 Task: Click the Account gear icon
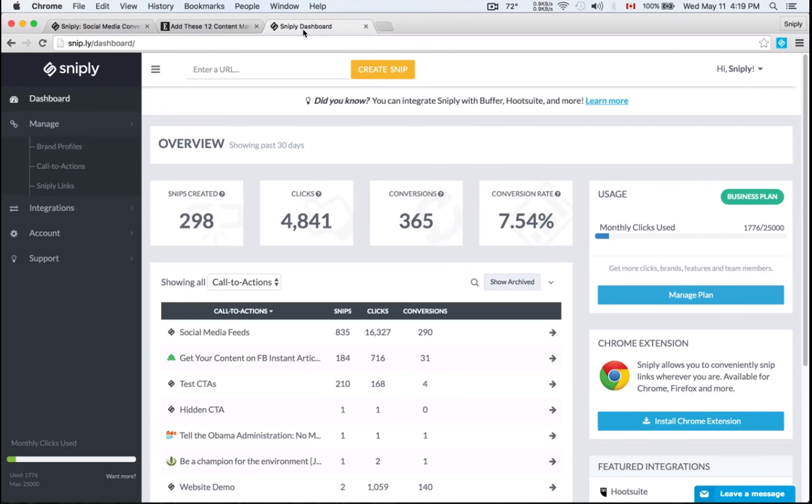14,233
